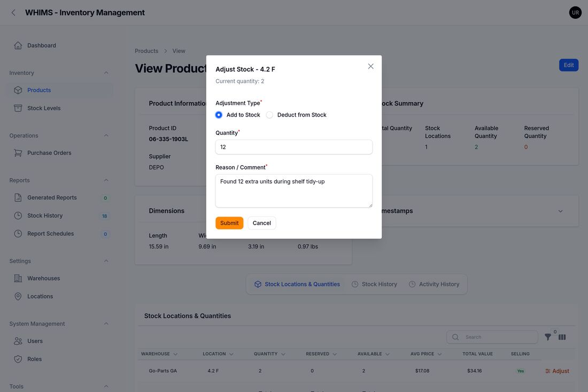This screenshot has height=392, width=588.
Task: Click the Stock Levels archive icon
Action: [x=18, y=108]
